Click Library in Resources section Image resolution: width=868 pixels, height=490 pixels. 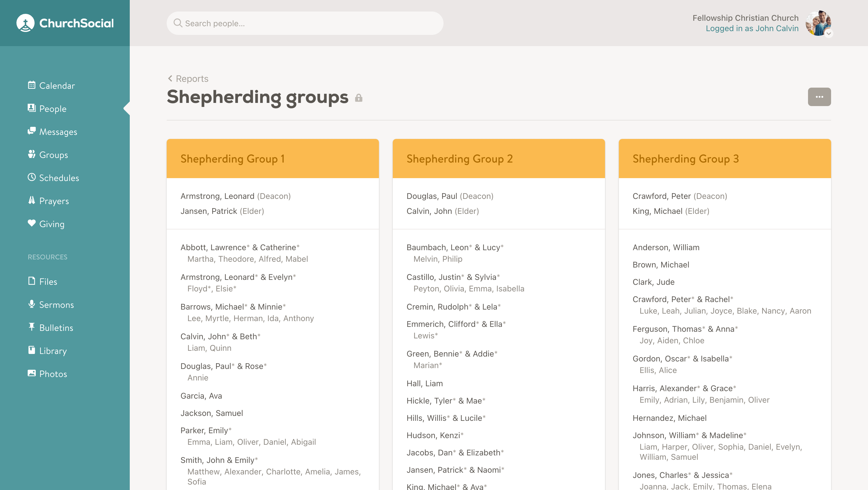(52, 350)
